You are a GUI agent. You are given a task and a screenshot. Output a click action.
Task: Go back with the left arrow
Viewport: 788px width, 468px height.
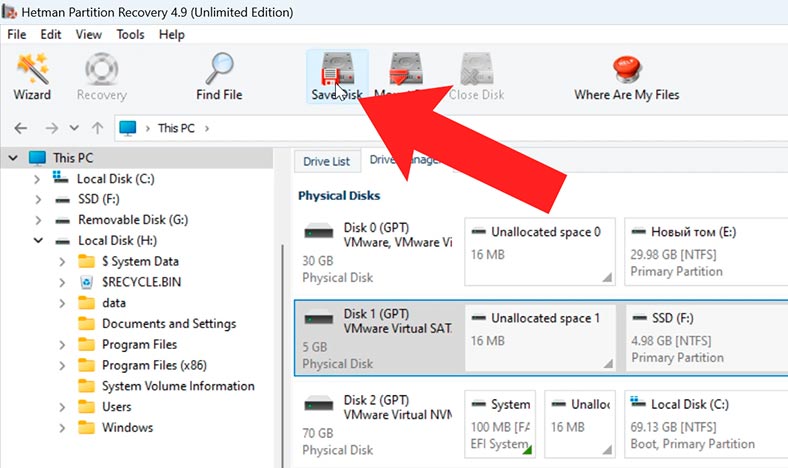pyautogui.click(x=21, y=128)
